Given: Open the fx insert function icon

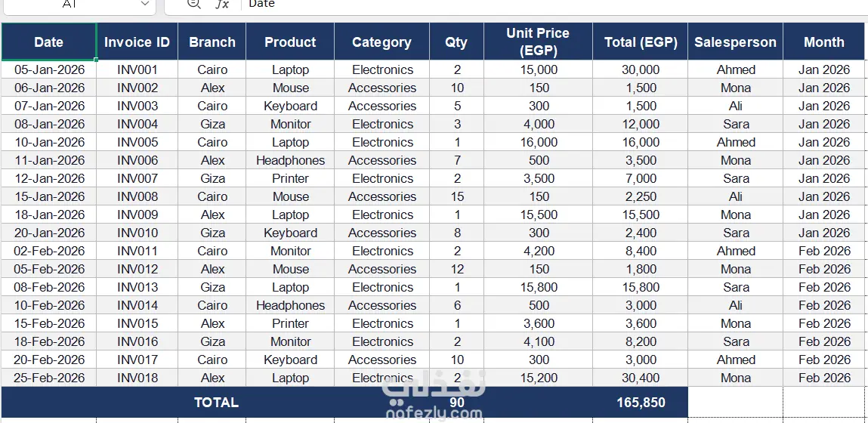Looking at the screenshot, I should pyautogui.click(x=221, y=4).
